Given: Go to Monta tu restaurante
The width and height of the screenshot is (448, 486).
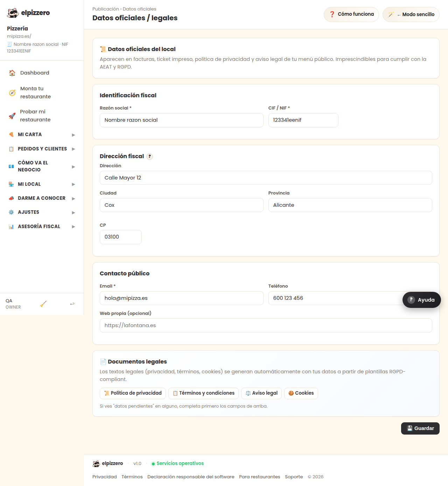Looking at the screenshot, I should tap(42, 93).
